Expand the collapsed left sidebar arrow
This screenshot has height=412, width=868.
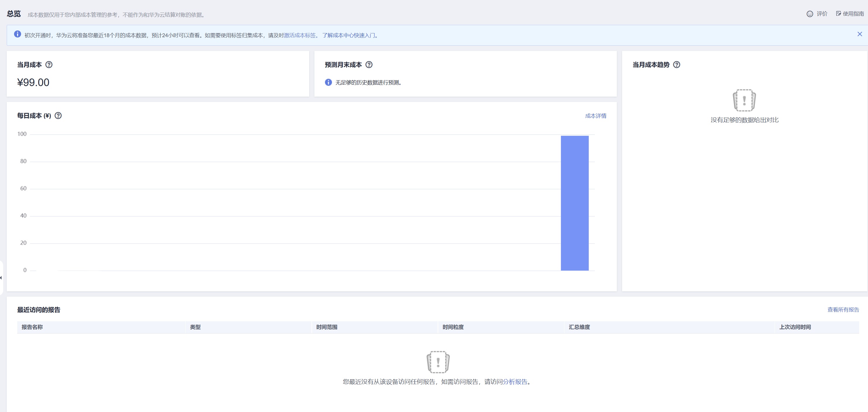1,278
